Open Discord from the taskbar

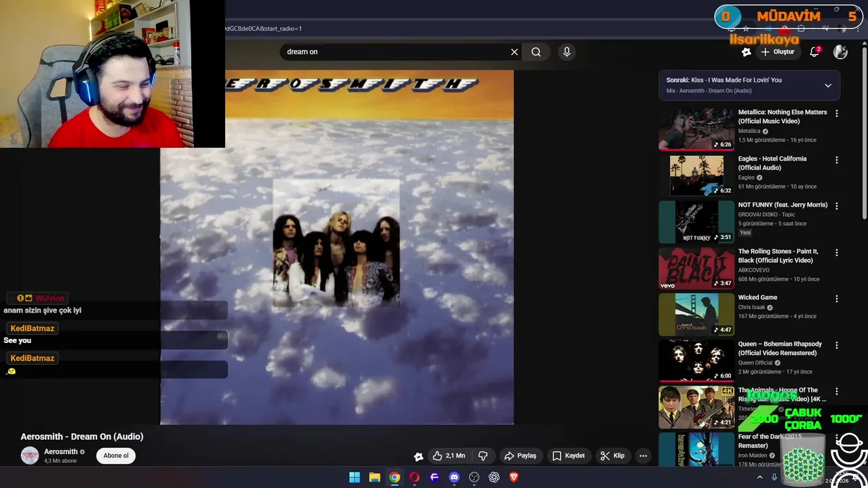(454, 477)
